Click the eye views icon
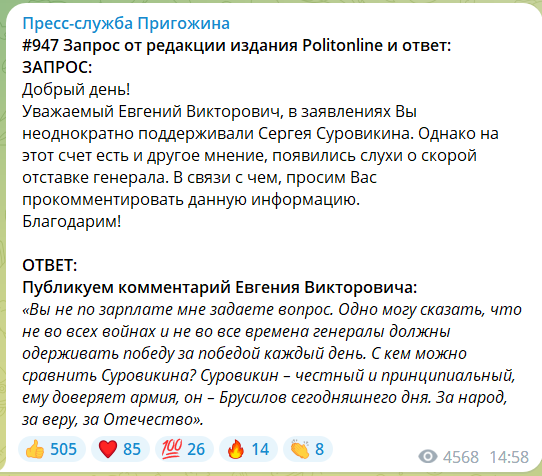Viewport: 542px width, 476px height. click(428, 457)
